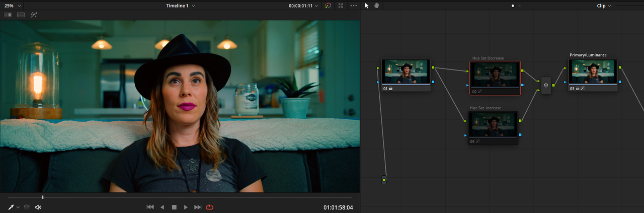Click node 03 green RGB output connector
Image resolution: width=644 pixels, height=213 pixels.
coord(620,67)
